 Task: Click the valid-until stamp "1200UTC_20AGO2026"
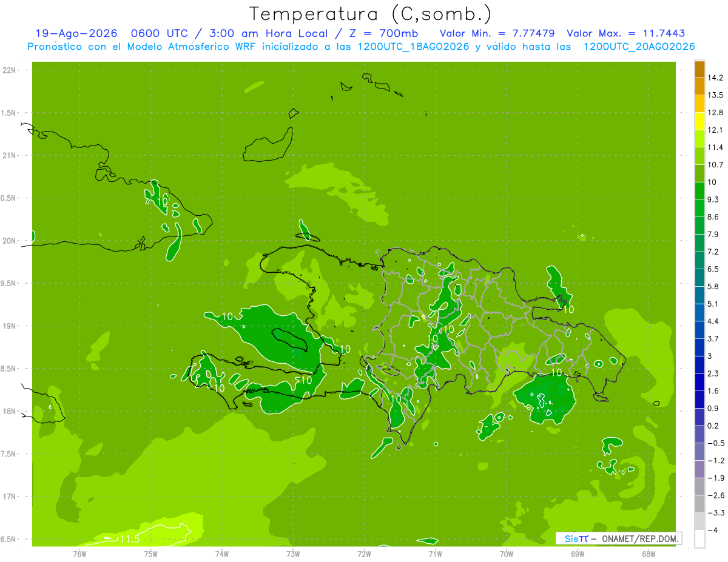tap(639, 47)
